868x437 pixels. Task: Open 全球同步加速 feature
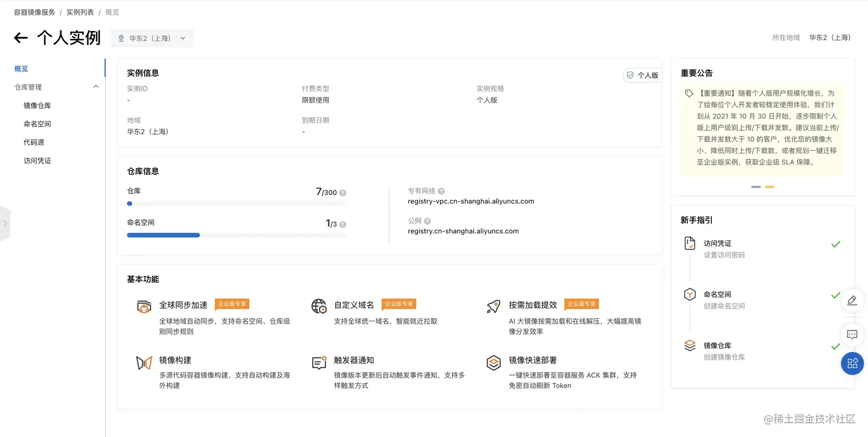pos(183,305)
